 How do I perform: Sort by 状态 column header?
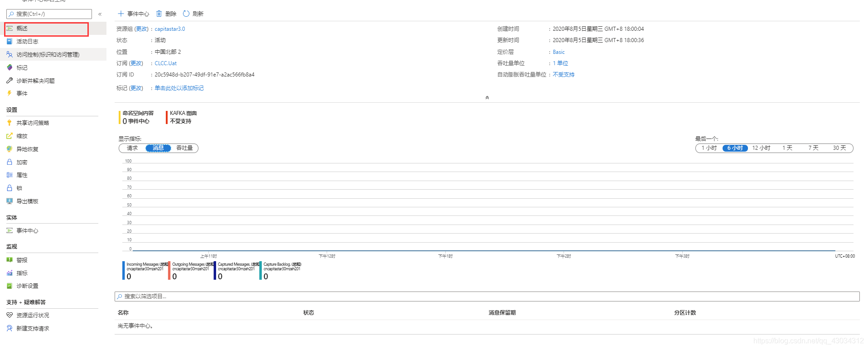click(309, 313)
